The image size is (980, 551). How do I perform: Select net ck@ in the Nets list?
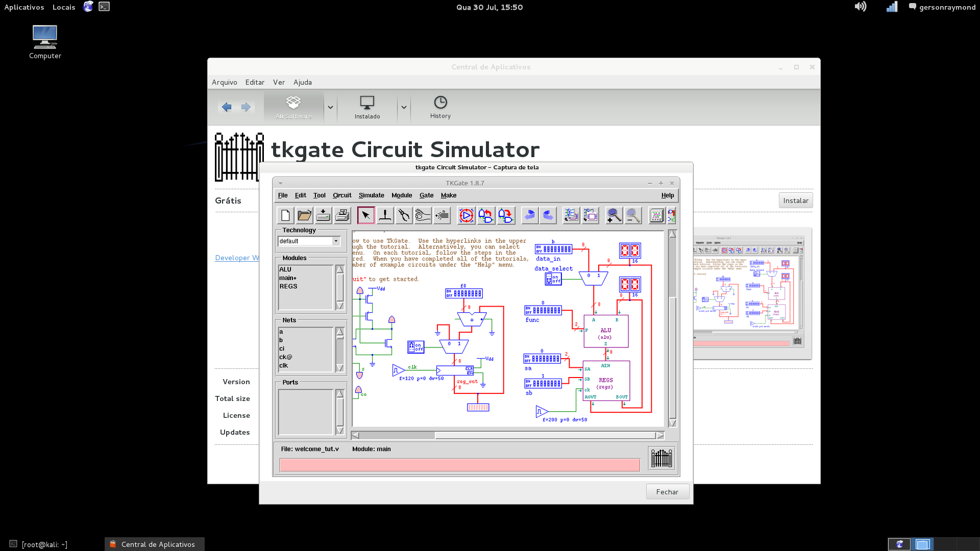point(286,357)
